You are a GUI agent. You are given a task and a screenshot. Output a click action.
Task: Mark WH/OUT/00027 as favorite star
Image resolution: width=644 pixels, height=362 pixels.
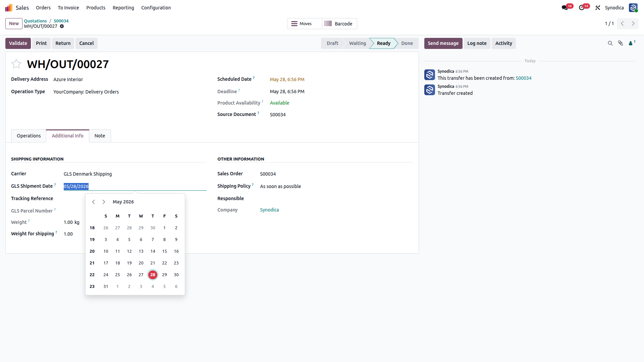coord(16,64)
